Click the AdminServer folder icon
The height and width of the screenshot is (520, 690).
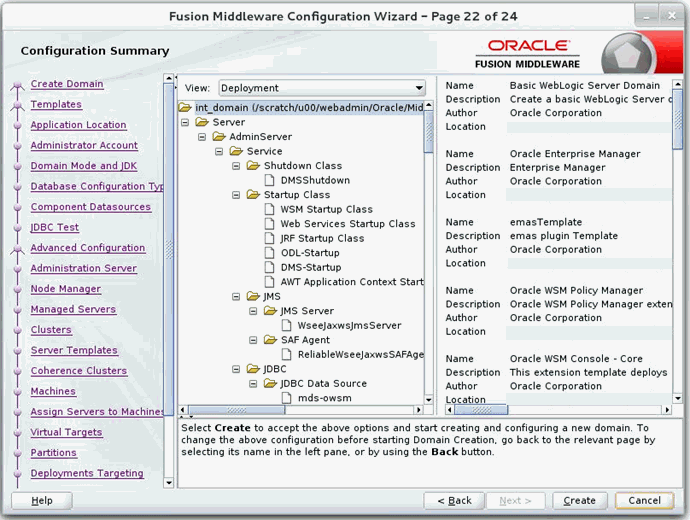(x=219, y=136)
